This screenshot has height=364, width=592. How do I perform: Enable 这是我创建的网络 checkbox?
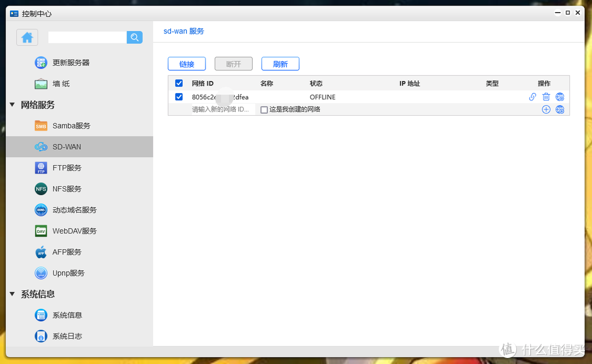264,109
